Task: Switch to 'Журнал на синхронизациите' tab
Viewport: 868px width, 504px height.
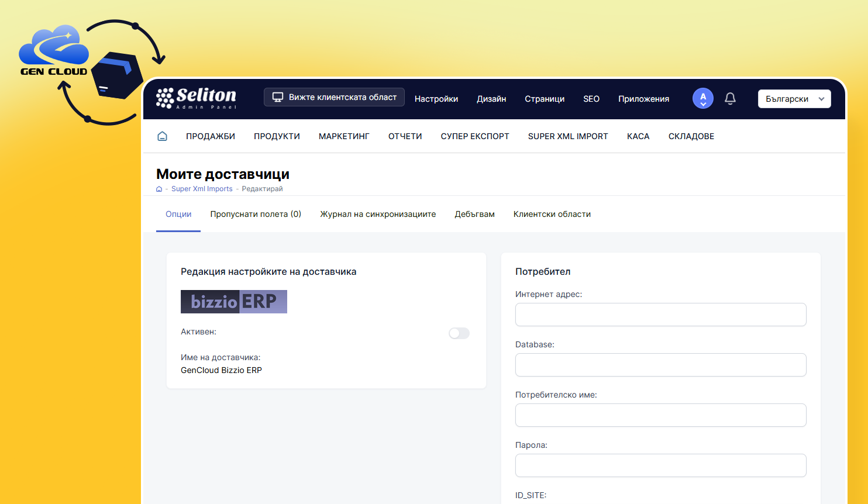Action: 377,214
